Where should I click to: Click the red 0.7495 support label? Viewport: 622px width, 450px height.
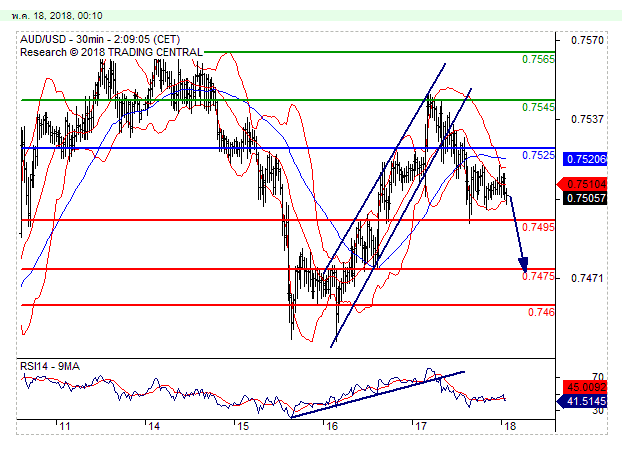point(538,227)
